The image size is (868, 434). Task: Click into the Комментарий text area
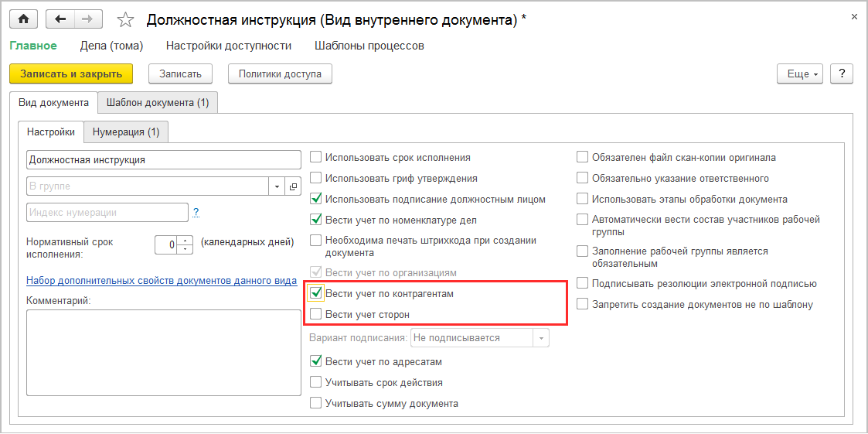coord(163,352)
